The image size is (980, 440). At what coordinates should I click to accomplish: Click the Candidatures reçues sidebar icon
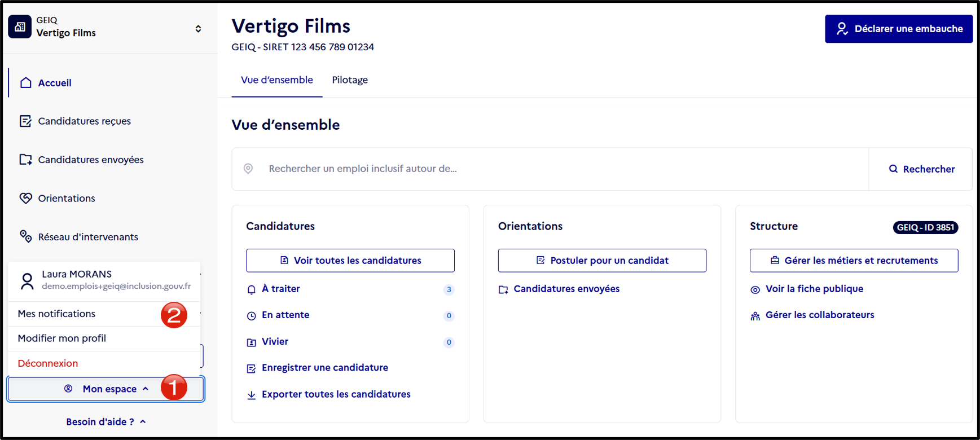[25, 121]
